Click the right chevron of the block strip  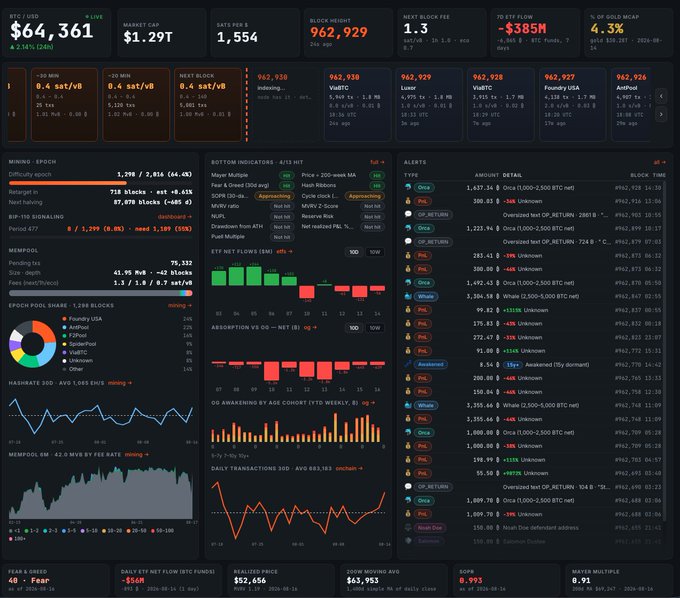click(661, 114)
